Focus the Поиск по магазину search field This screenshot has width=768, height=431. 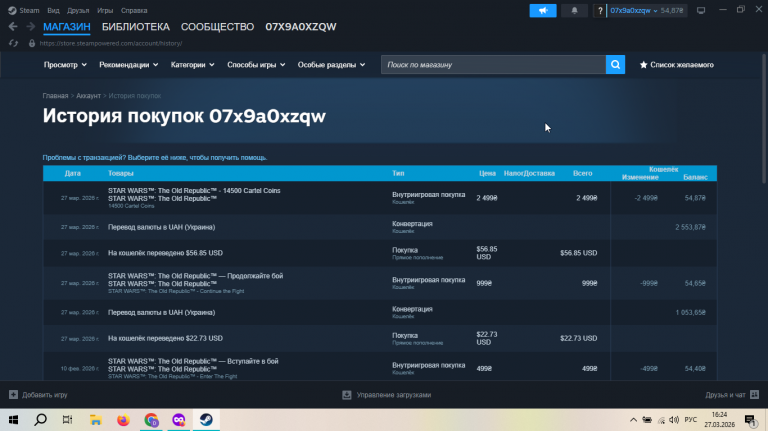(493, 65)
